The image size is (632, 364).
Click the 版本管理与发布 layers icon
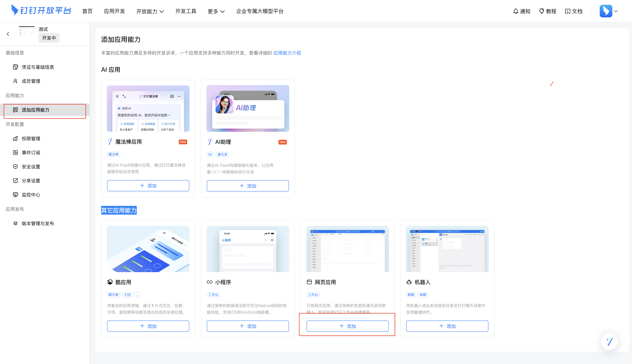click(x=15, y=223)
